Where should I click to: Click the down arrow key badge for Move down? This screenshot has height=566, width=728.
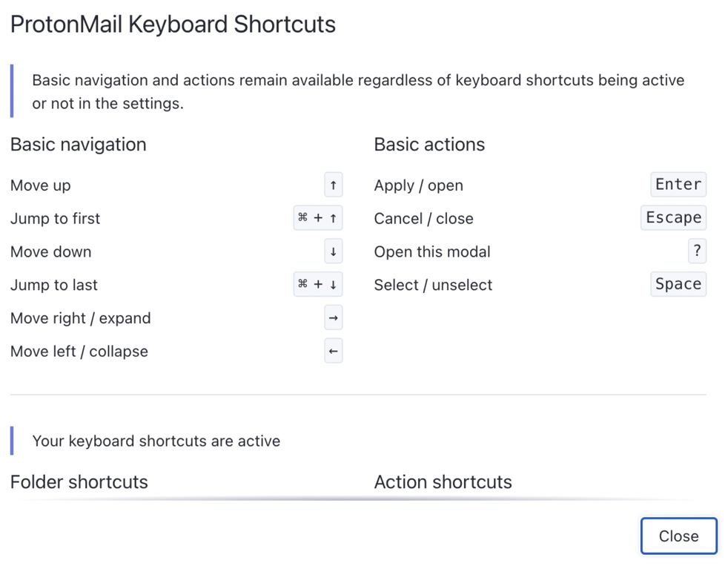point(333,251)
